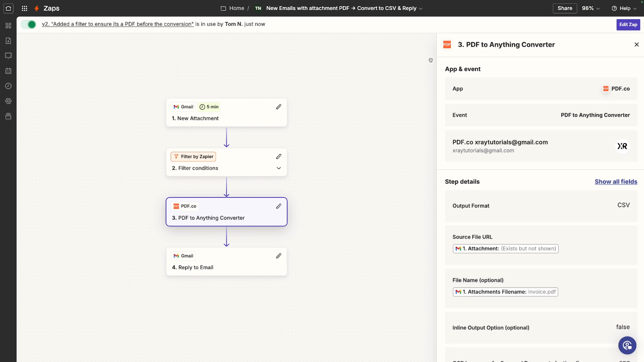Viewport: 644px width, 362px height.
Task: Open the chat support floating button
Action: pos(627,345)
